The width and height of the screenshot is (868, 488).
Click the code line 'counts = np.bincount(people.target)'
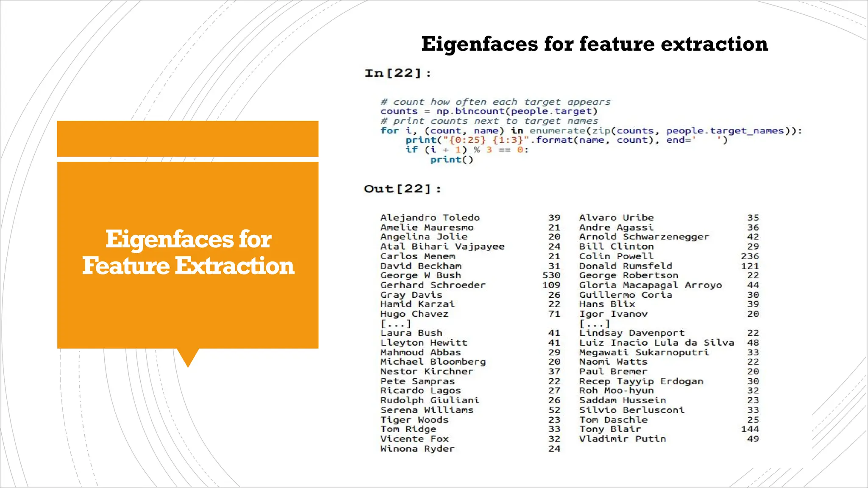[489, 111]
